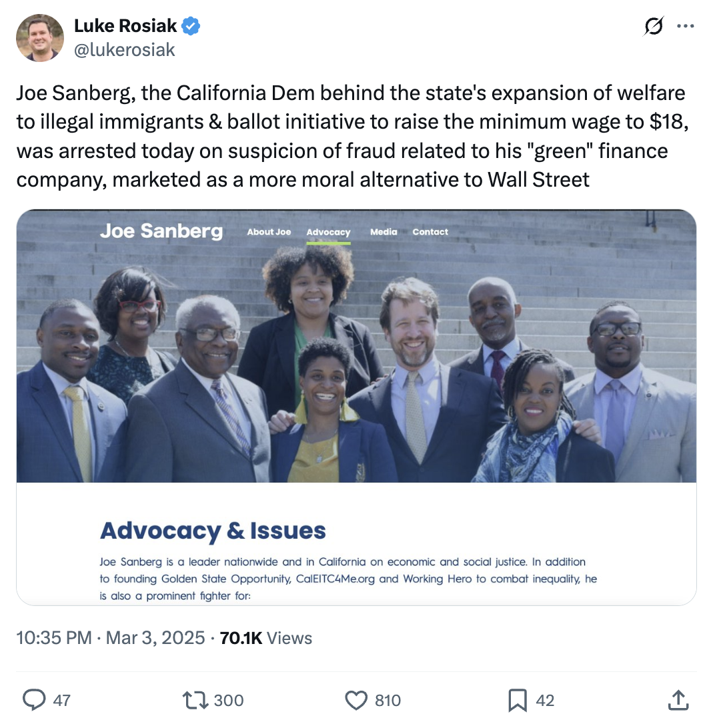The height and width of the screenshot is (728, 715).
Task: Select the Advocacy tab in the screenshot
Action: [x=328, y=232]
